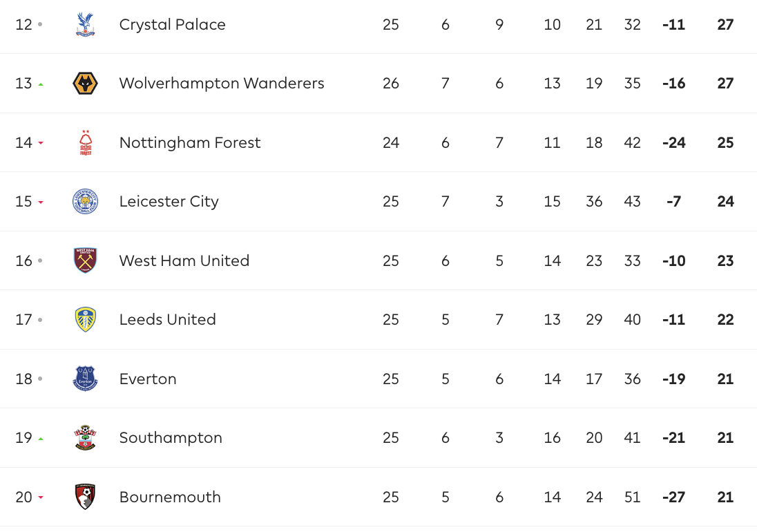This screenshot has height=532, width=757.
Task: Open the Bournemouth team name link
Action: coord(170,497)
